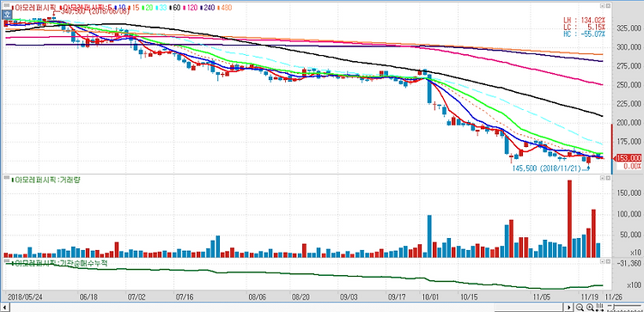Screen dimensions: 644x312
Task: Select the 33-day moving average legend
Action: coord(161,8)
